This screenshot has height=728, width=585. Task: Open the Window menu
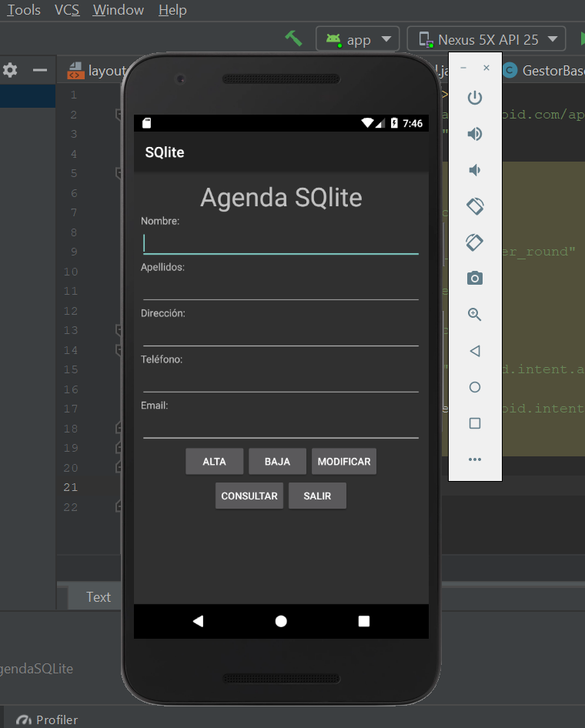pos(118,10)
